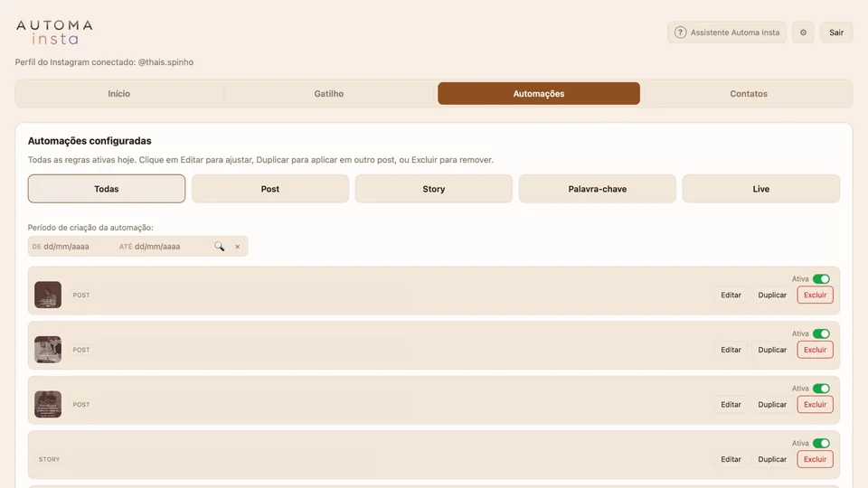
Task: Duplicate the first POST automation
Action: (772, 295)
